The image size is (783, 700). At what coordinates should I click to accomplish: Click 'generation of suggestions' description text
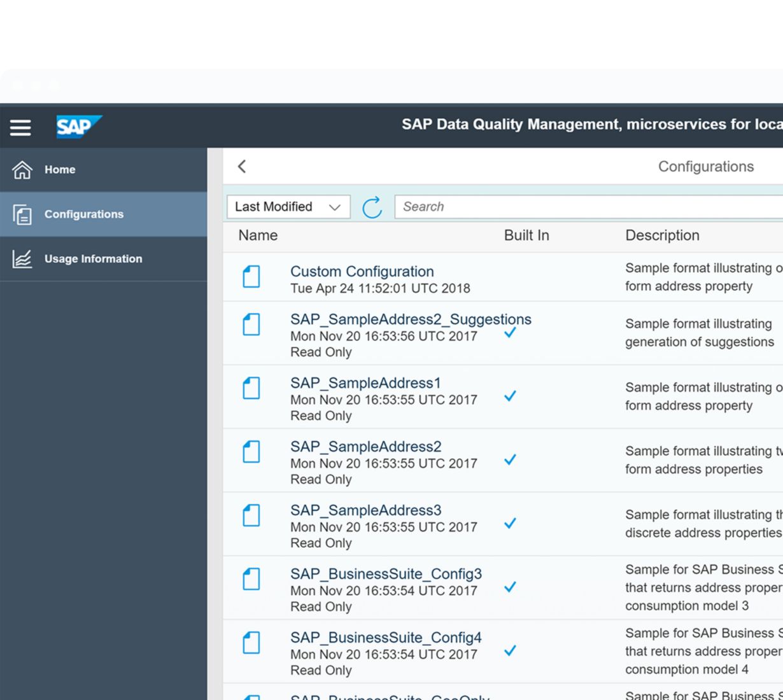pos(700,342)
